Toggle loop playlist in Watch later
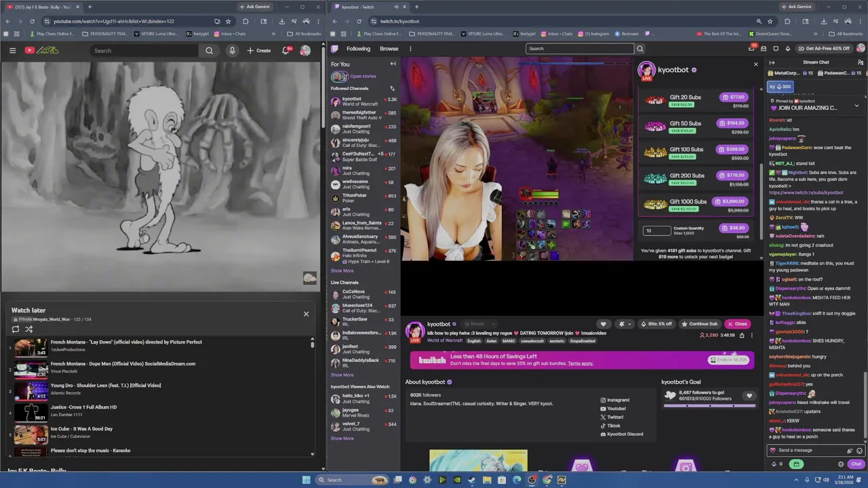The width and height of the screenshot is (868, 488). click(x=16, y=329)
